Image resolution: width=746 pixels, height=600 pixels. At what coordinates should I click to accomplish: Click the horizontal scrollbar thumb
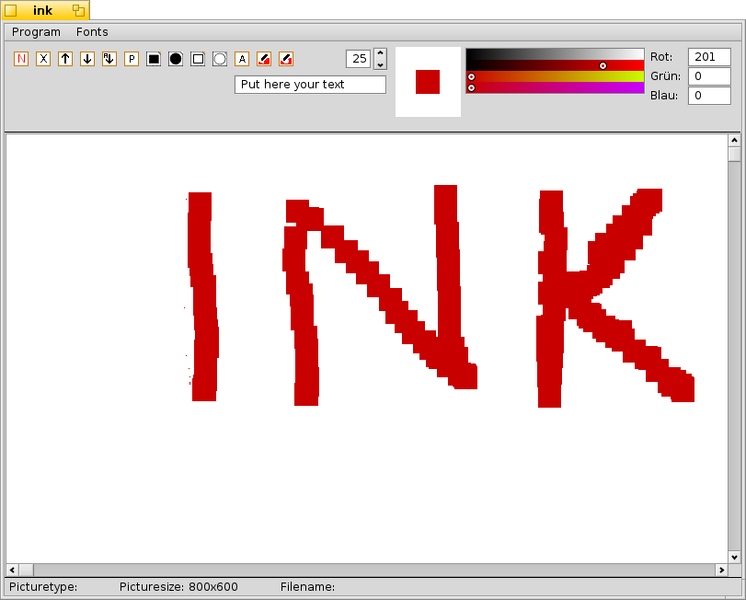[x=26, y=570]
